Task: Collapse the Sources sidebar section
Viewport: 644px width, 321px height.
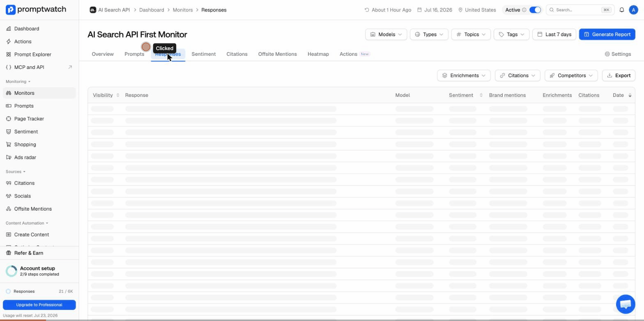Action: [16, 172]
